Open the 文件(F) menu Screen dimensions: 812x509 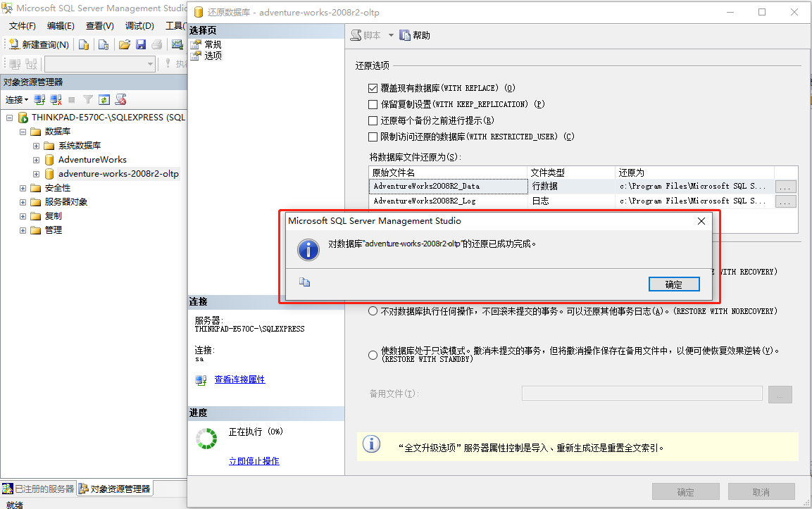coord(23,26)
